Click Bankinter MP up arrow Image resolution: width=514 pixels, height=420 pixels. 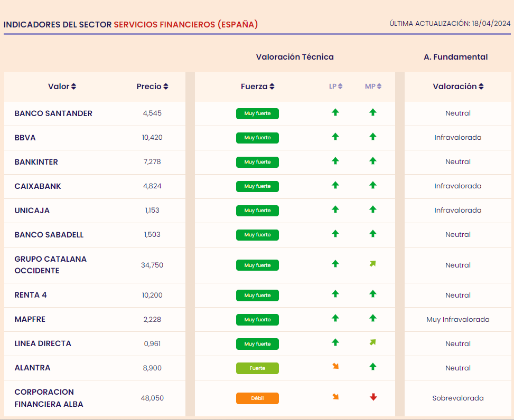pos(373,161)
